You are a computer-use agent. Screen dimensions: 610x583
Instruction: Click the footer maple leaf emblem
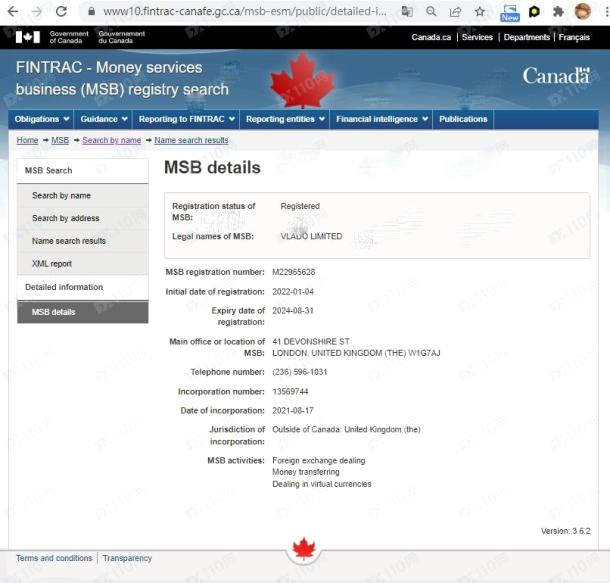[x=303, y=548]
